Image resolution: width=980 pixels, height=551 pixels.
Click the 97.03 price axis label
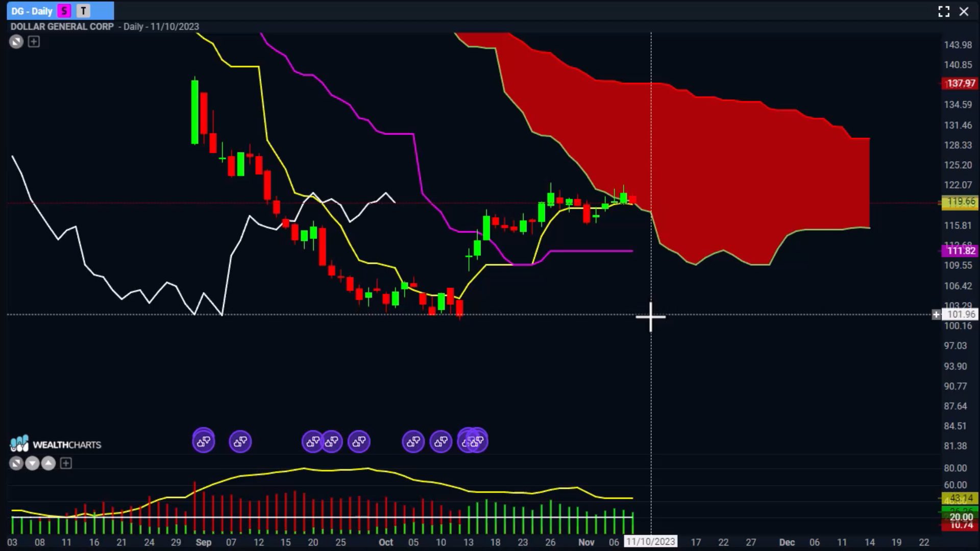(955, 346)
